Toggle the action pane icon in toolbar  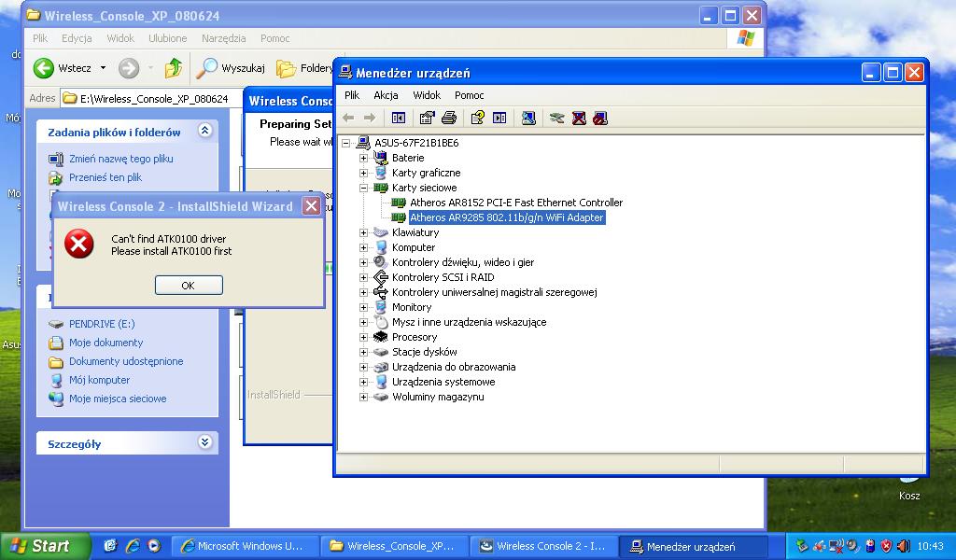(x=499, y=119)
